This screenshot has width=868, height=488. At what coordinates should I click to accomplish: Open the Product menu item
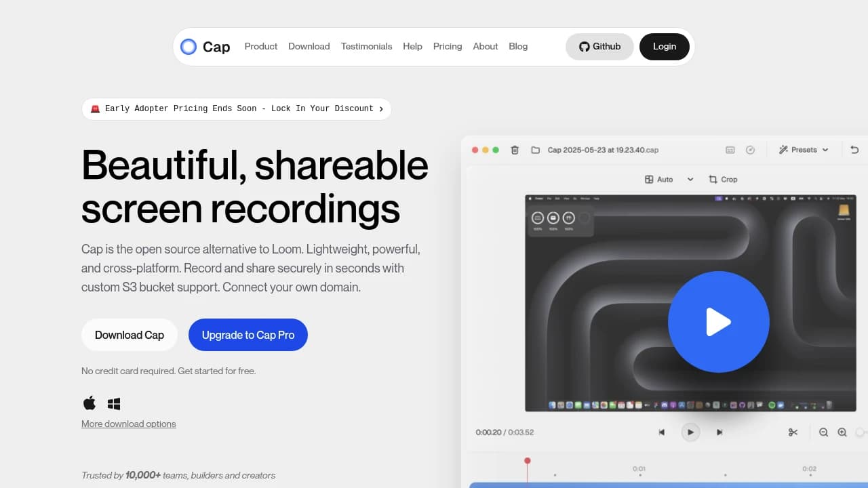click(x=261, y=47)
